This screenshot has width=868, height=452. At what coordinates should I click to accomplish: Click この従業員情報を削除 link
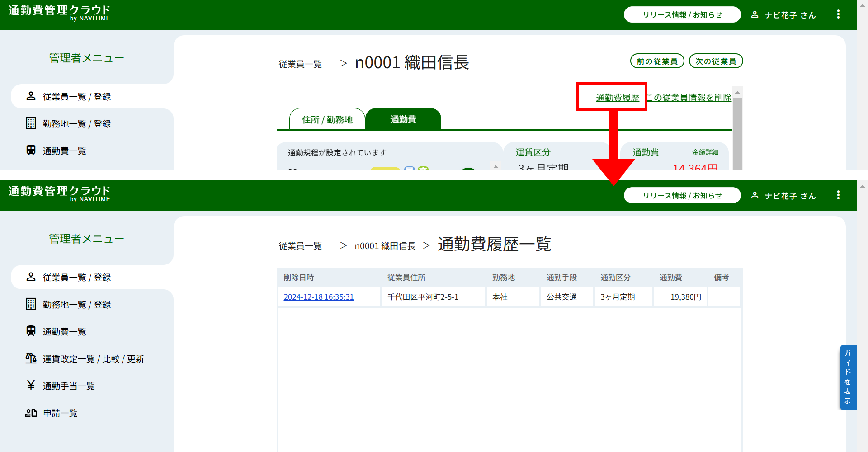pyautogui.click(x=689, y=98)
